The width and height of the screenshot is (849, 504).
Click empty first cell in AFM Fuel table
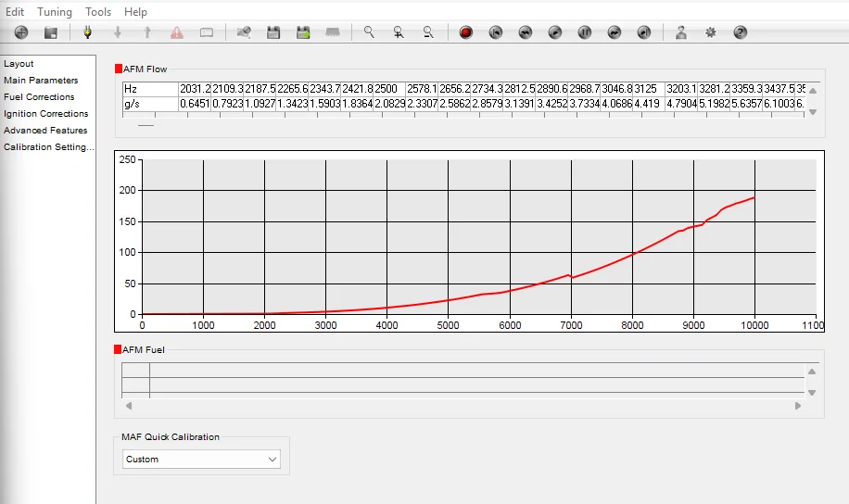tap(136, 370)
